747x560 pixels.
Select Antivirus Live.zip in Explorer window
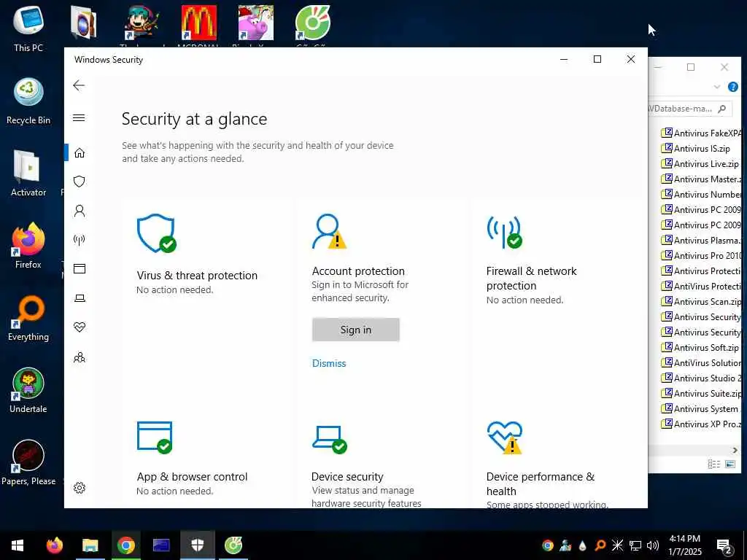(700, 164)
